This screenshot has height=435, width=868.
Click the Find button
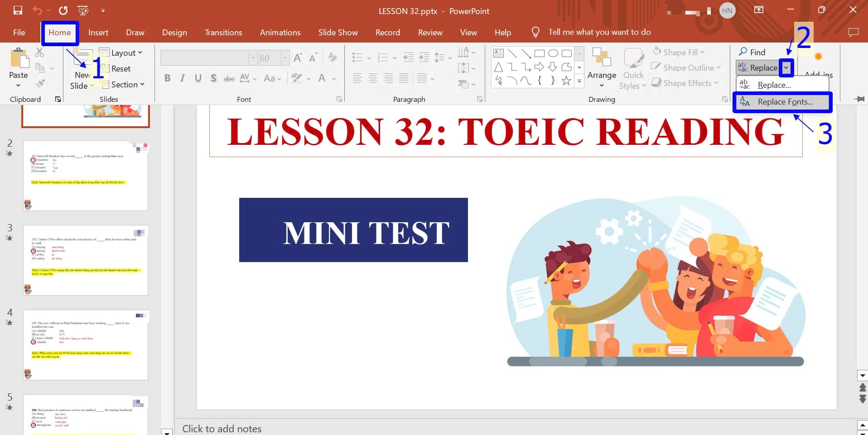(752, 52)
